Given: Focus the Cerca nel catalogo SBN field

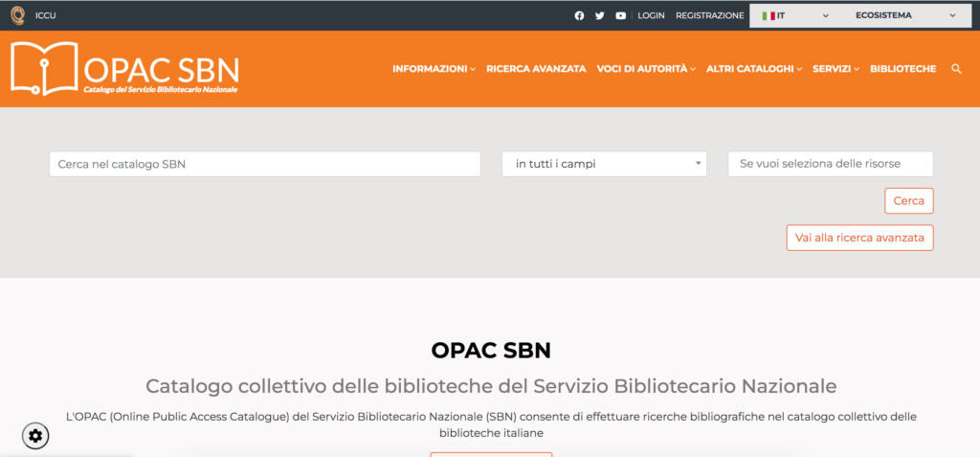Looking at the screenshot, I should click(265, 164).
